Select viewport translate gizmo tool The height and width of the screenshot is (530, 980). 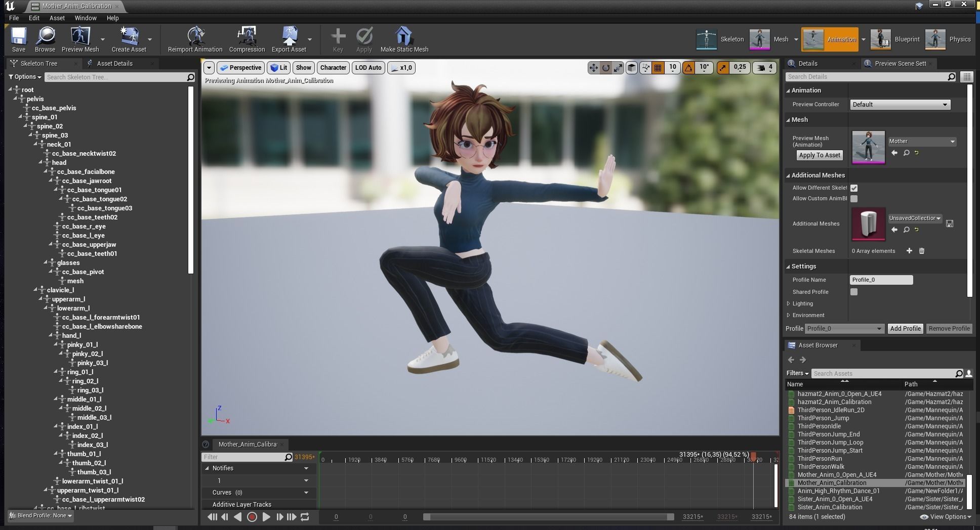(x=593, y=67)
